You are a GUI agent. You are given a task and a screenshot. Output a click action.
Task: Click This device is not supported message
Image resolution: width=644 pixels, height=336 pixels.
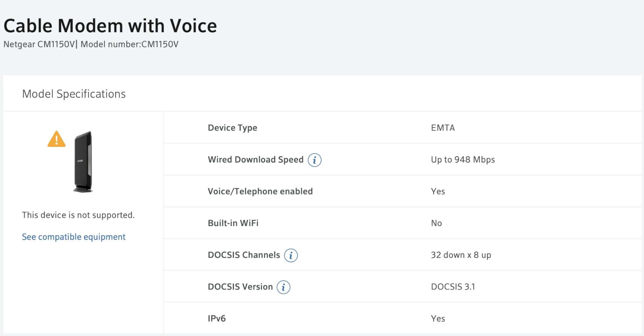click(78, 215)
